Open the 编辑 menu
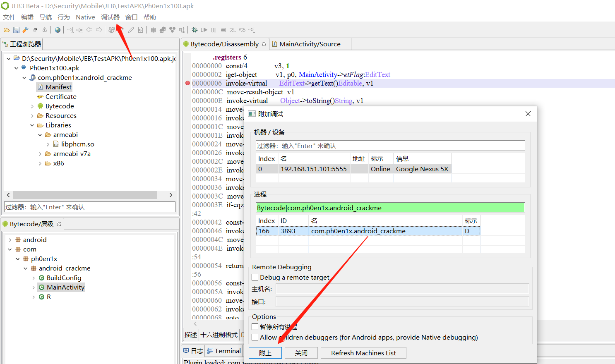Screen dimensions: 615x364 click(x=27, y=17)
